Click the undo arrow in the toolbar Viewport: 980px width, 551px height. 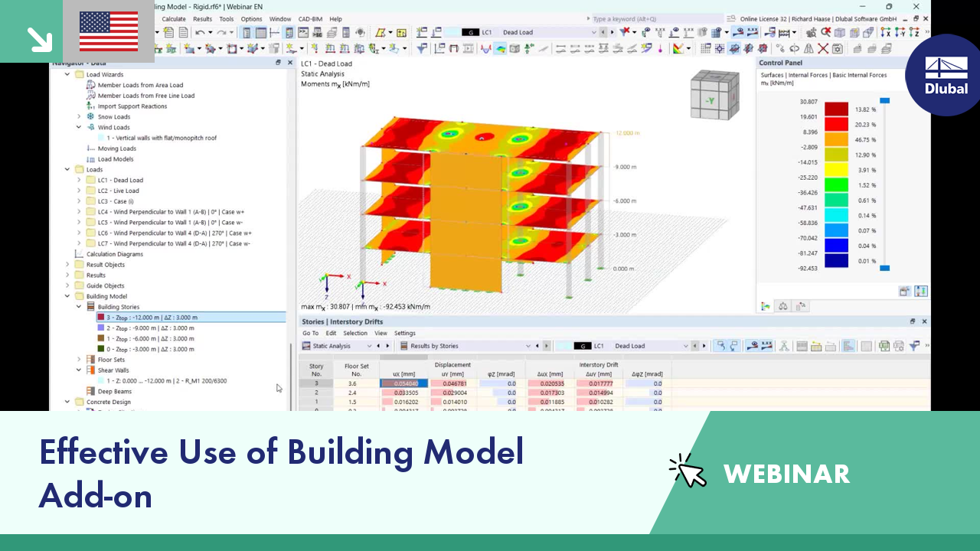200,32
